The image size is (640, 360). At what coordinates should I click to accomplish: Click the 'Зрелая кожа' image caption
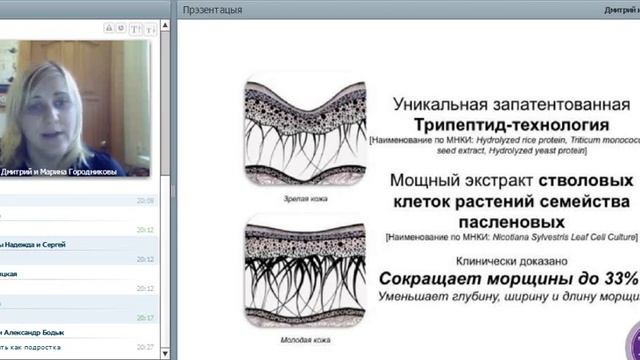[x=305, y=199]
